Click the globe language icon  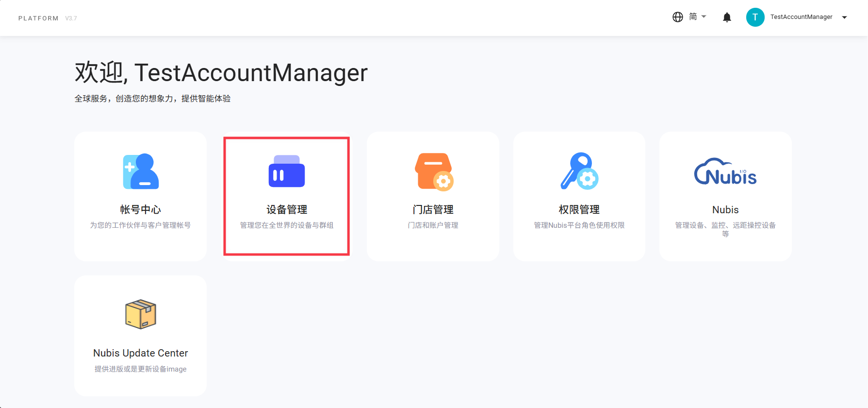(678, 17)
